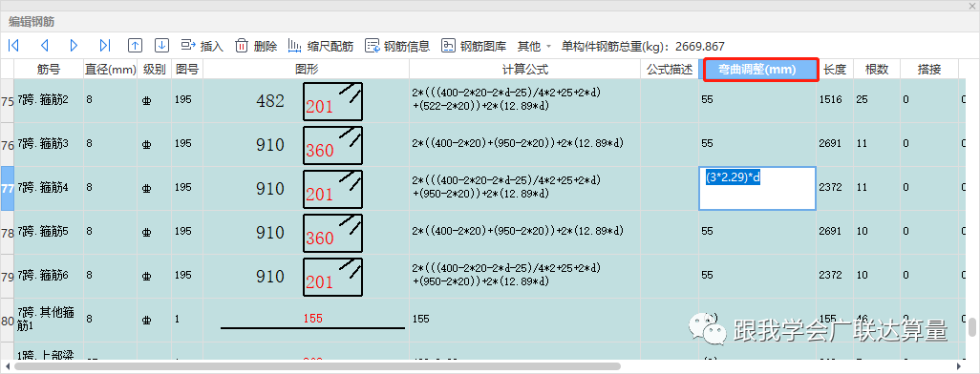Select row number 77
This screenshot has height=374, width=980.
click(x=7, y=188)
